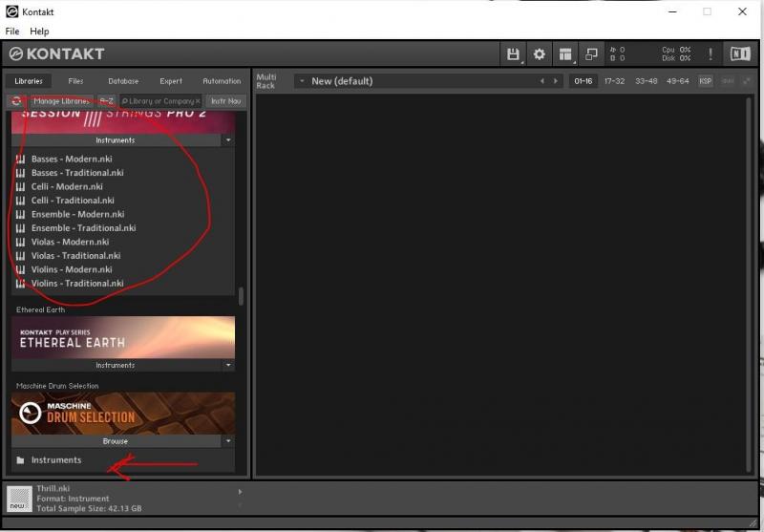Click the folder icon next to Instruments
Screen dimensions: 764x532
click(x=20, y=460)
